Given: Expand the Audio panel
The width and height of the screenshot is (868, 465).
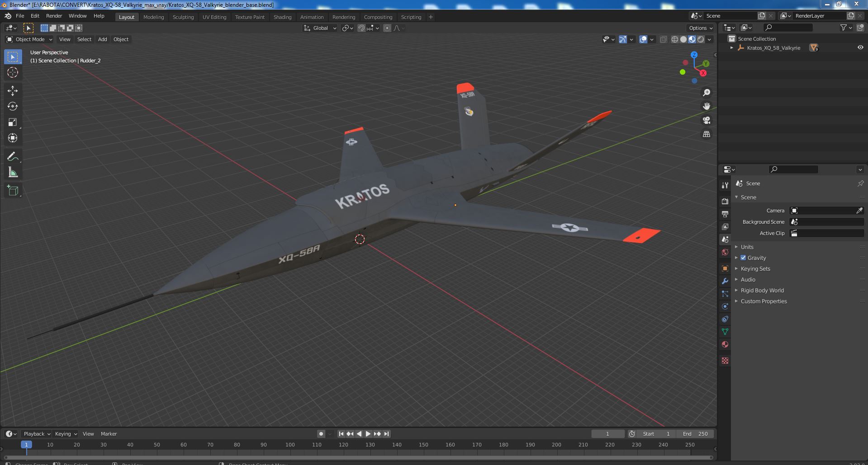Looking at the screenshot, I should click(x=748, y=279).
